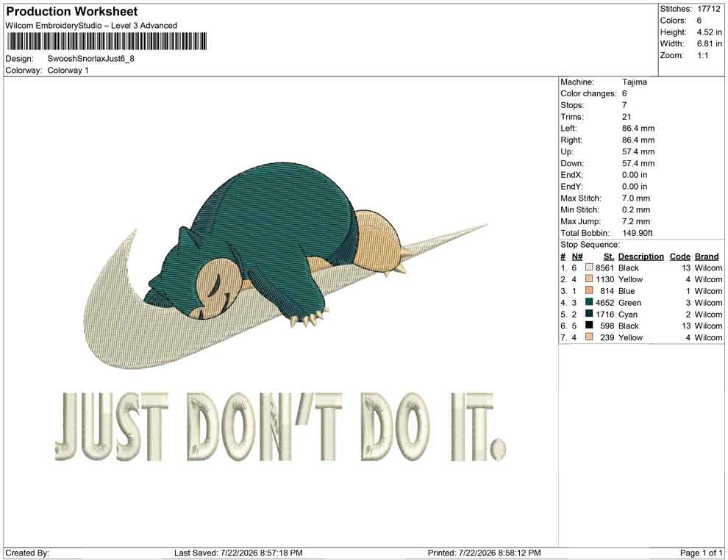Select the 1716 Cyan swatch

pos(589,314)
